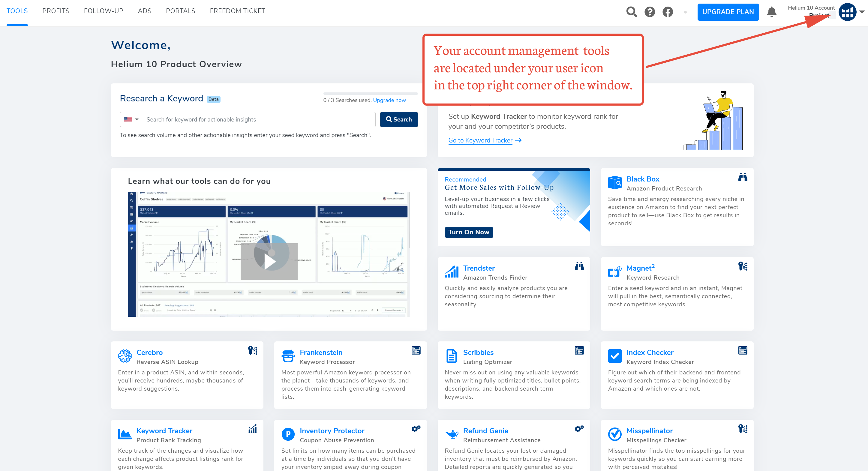Open the Trendster tool title link

point(479,268)
